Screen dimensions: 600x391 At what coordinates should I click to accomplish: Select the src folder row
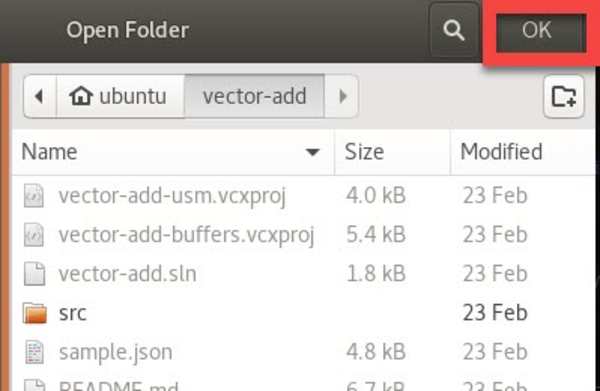[303, 313]
